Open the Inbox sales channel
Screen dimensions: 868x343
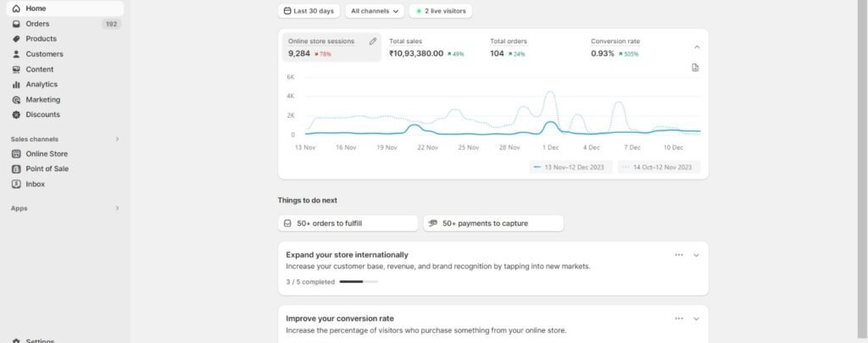35,184
